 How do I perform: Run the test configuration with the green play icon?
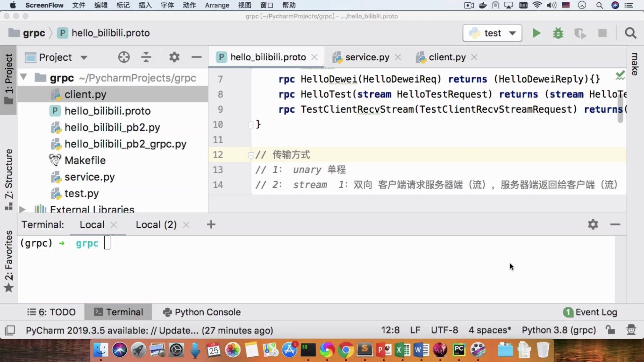pos(536,33)
